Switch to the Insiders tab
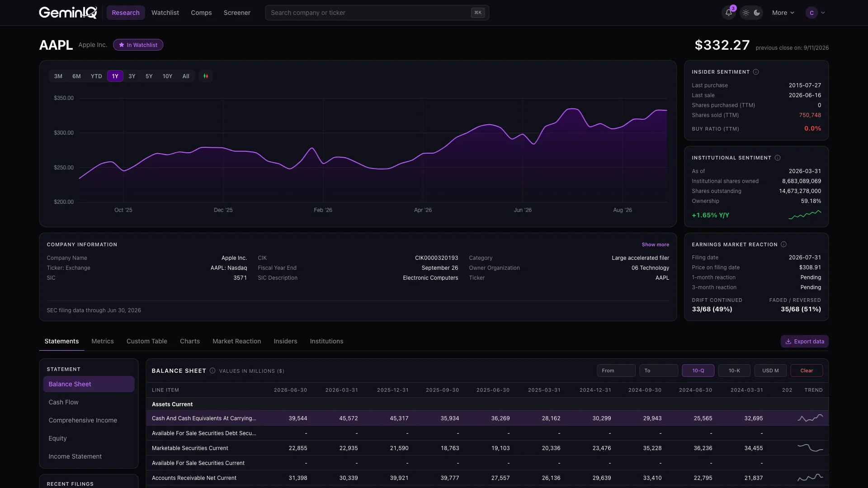Viewport: 868px width, 488px height. (285, 341)
